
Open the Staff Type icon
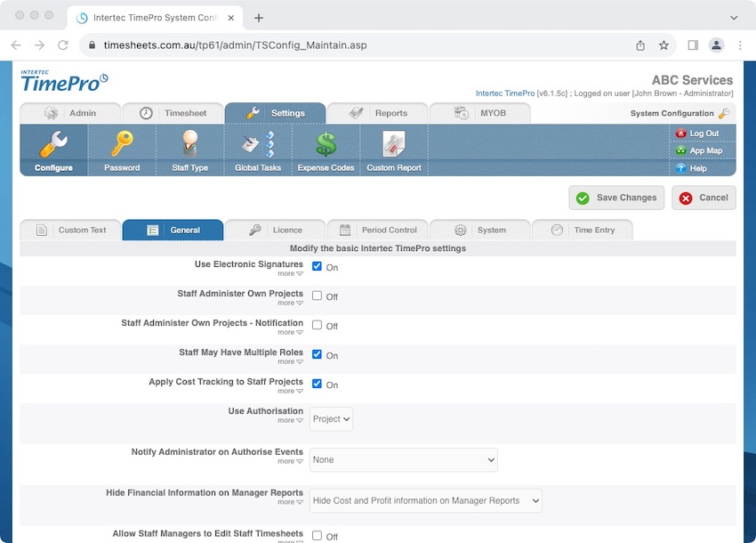[190, 144]
